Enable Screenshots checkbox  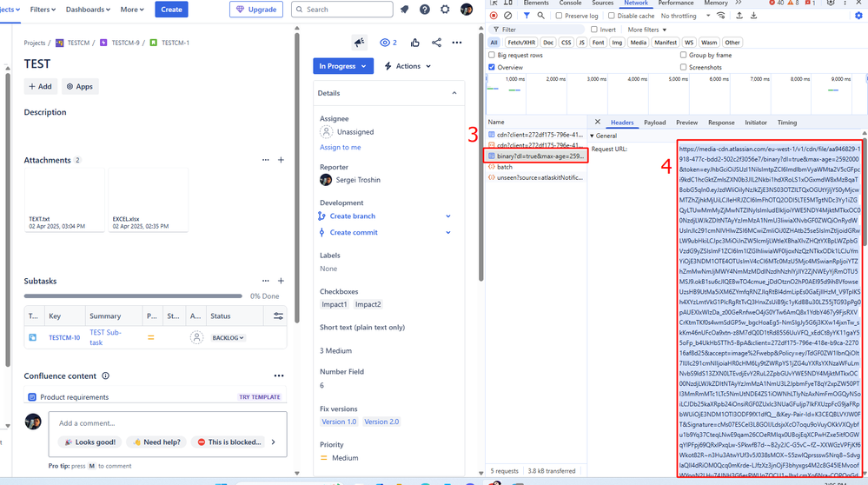[683, 67]
